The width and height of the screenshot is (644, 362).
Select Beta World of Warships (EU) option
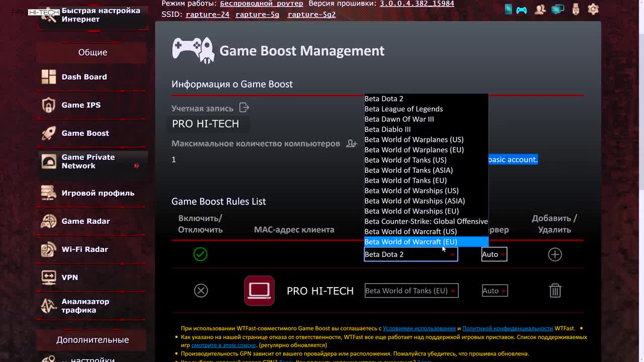point(426,211)
